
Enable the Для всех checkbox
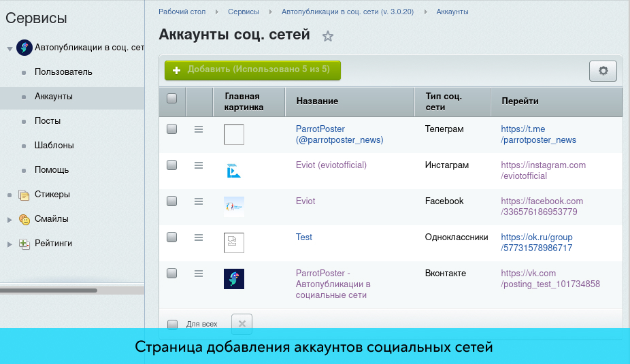coord(173,324)
